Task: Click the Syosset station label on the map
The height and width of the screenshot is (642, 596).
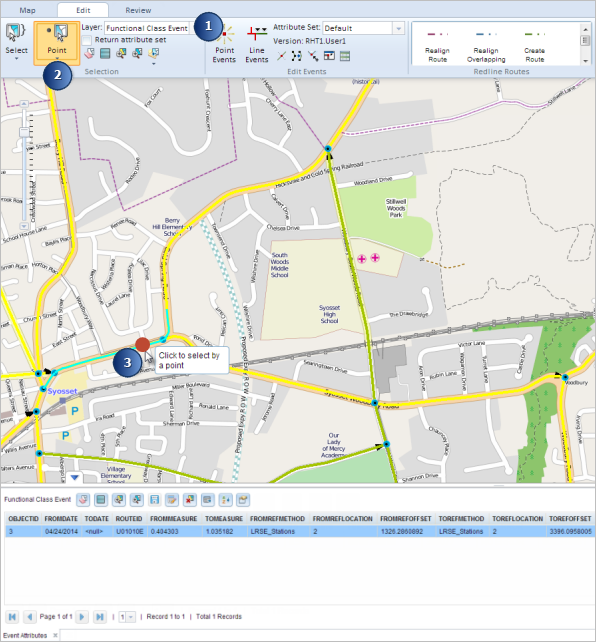Action: click(62, 391)
